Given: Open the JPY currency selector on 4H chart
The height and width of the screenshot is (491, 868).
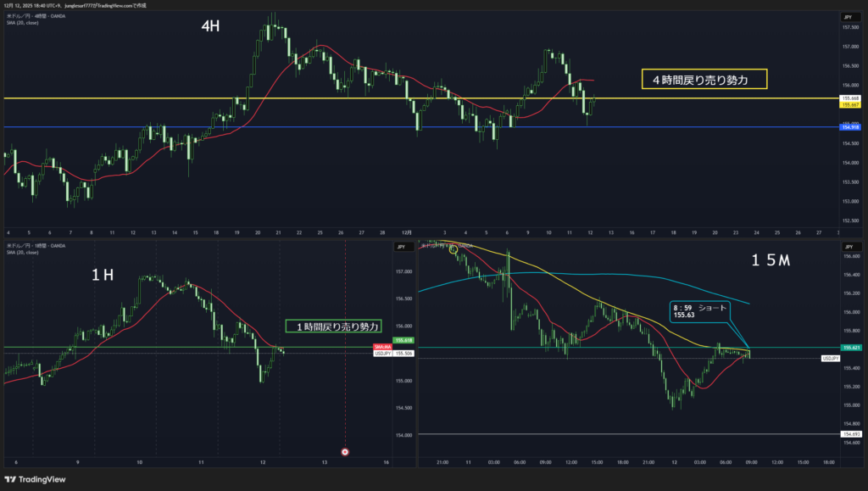Looking at the screenshot, I should click(847, 17).
